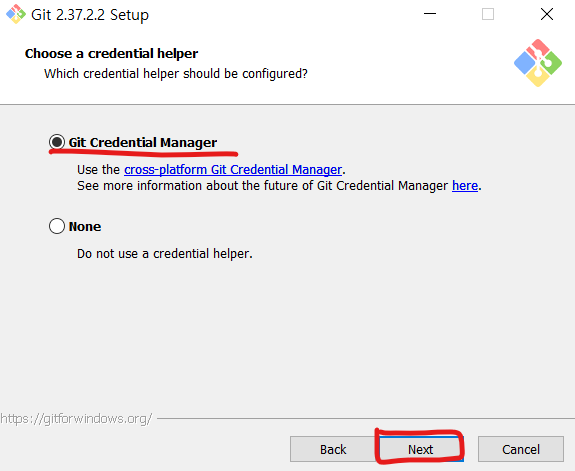The height and width of the screenshot is (471, 575).
Task: Close the Git Setup window
Action: [546, 14]
